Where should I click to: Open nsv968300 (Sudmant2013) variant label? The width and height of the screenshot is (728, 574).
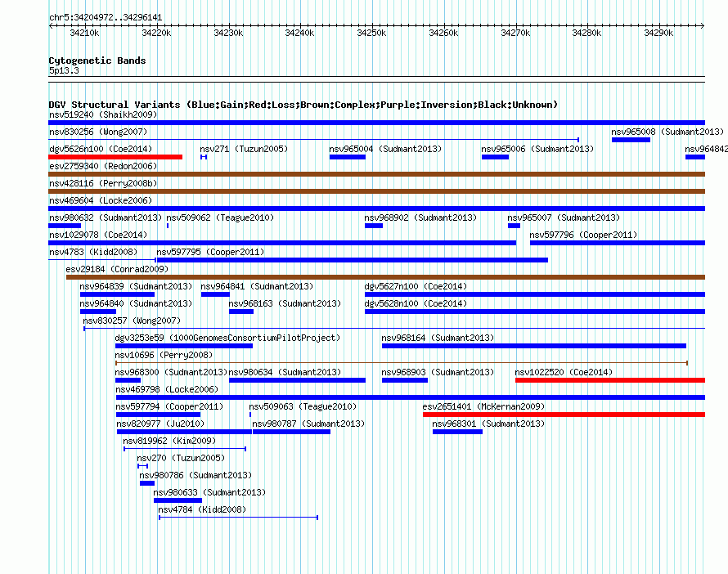[171, 372]
